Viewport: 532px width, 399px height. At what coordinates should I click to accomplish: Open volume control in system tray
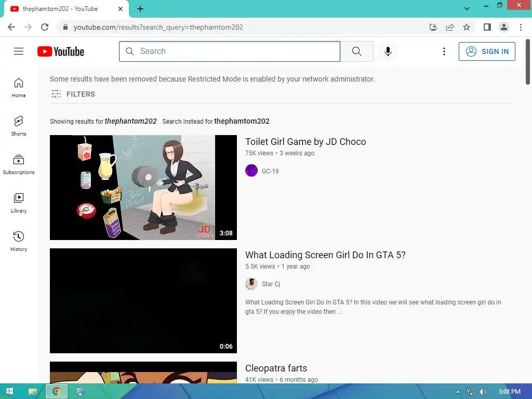483,392
